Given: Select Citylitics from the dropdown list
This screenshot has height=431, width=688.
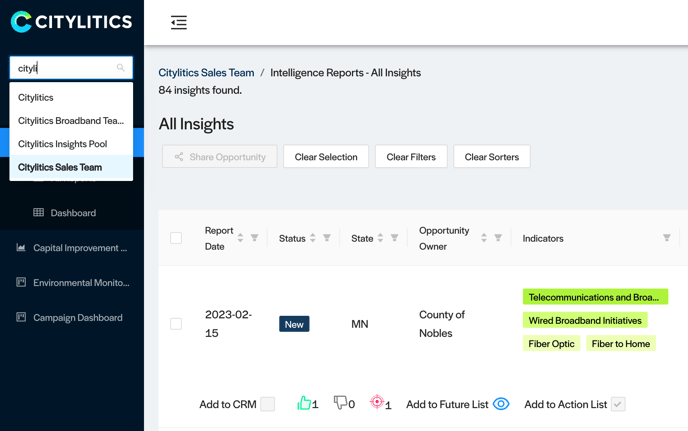Looking at the screenshot, I should click(71, 97).
